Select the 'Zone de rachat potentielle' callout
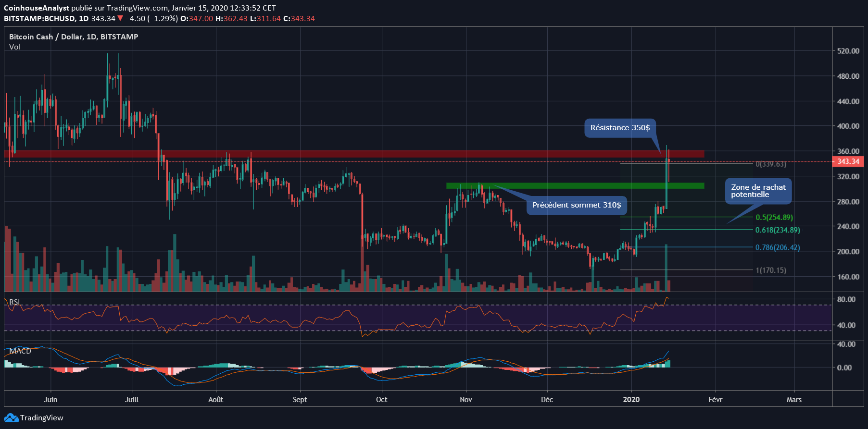The height and width of the screenshot is (429, 868). (758, 191)
